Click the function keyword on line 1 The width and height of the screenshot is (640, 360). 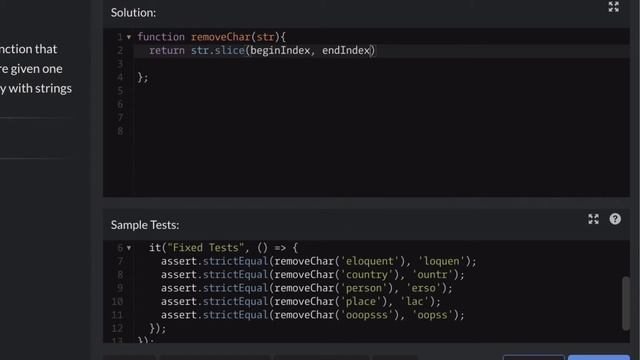(x=161, y=37)
